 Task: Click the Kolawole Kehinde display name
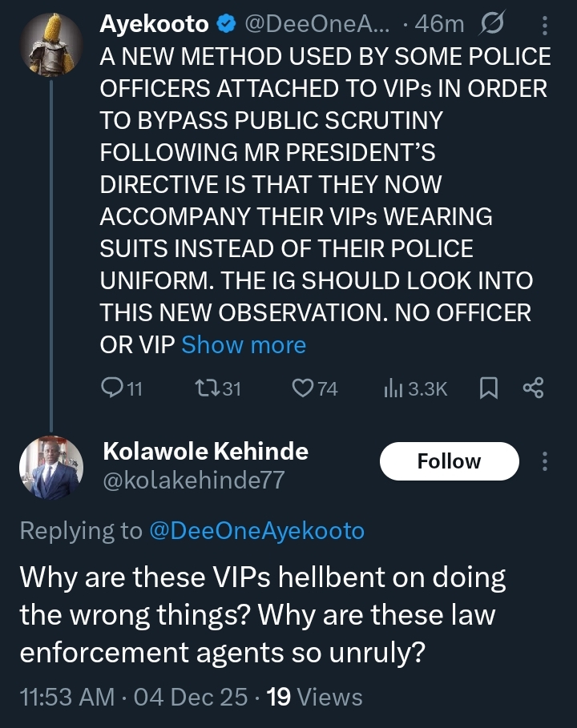click(x=205, y=451)
